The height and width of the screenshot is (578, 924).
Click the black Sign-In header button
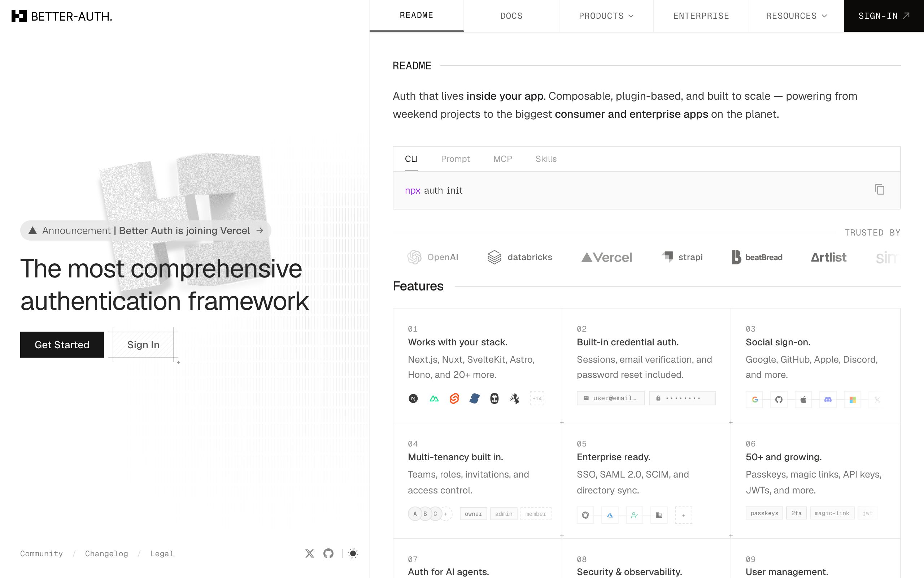tap(884, 16)
